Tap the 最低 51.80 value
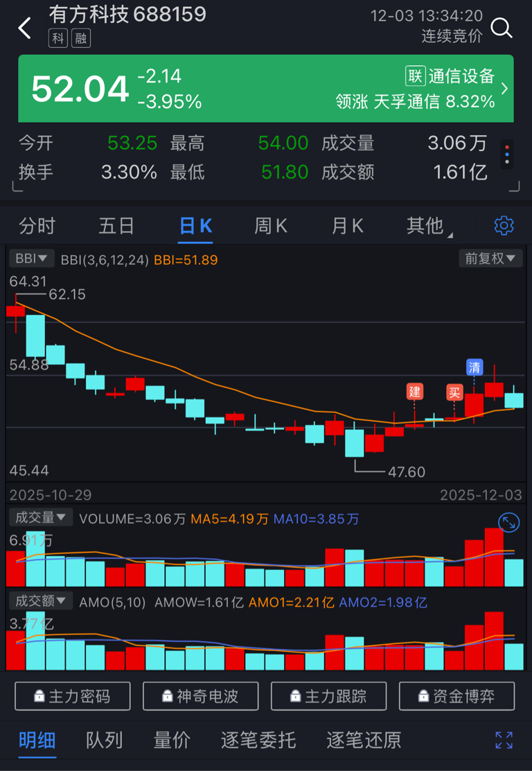This screenshot has width=532, height=771. tap(285, 172)
